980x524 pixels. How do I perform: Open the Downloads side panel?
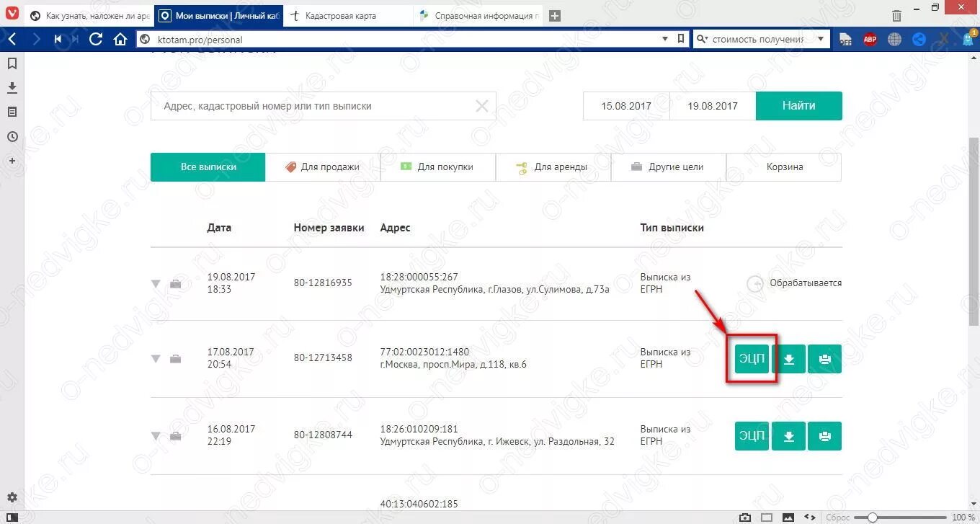(x=12, y=87)
